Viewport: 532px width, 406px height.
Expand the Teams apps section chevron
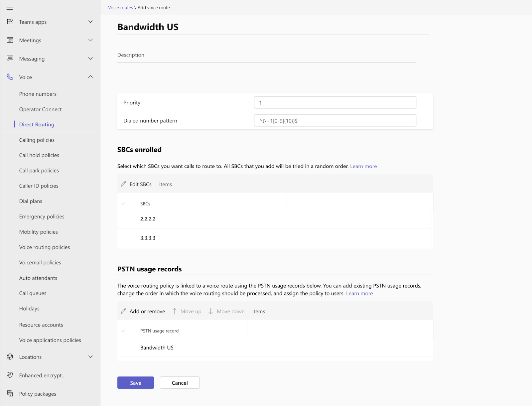90,22
